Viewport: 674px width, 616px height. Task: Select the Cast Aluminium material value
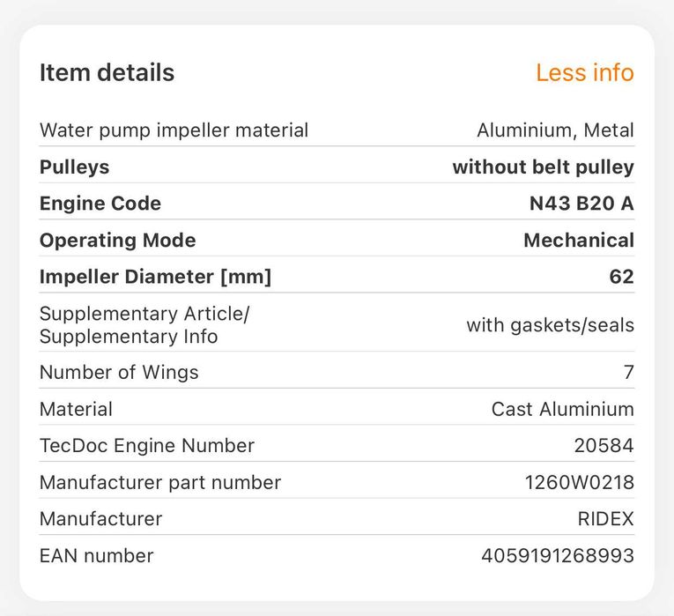[562, 409]
